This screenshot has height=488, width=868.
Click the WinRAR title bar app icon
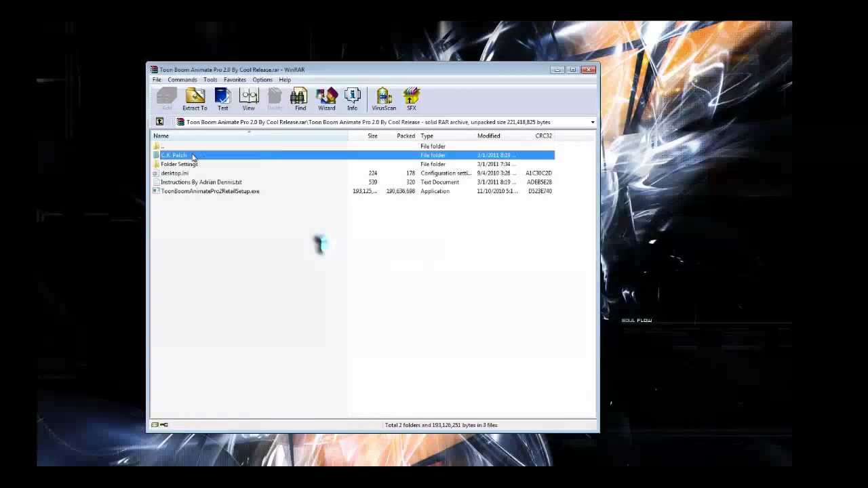pos(154,69)
